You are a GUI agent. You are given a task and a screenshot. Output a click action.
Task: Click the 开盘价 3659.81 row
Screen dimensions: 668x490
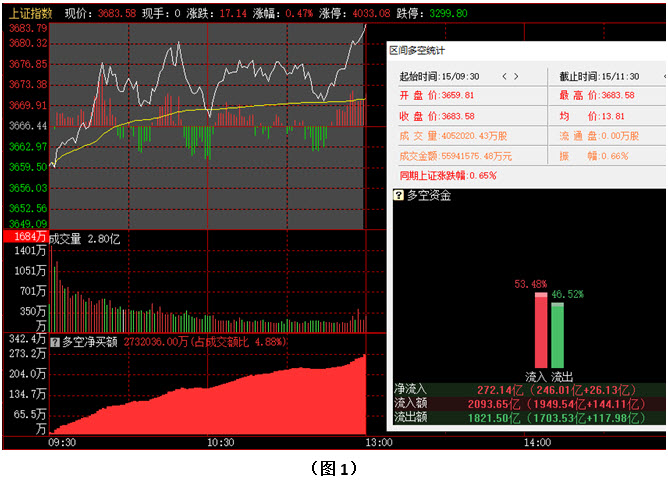[x=437, y=95]
